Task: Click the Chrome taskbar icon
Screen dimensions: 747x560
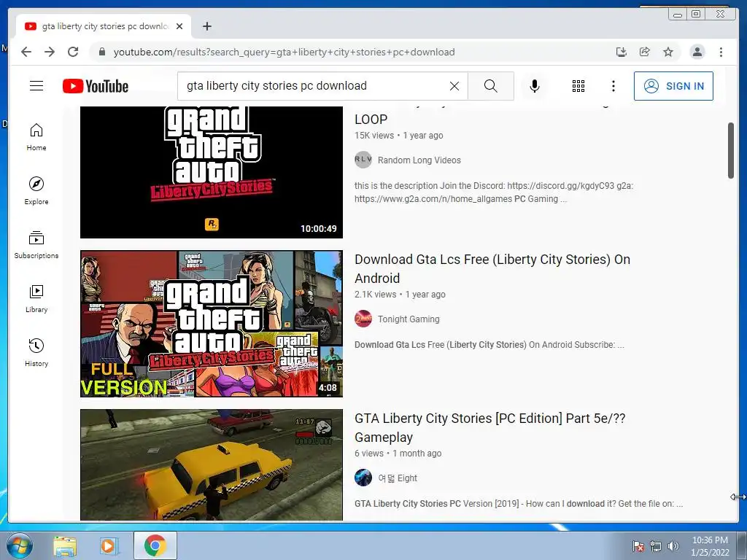Action: click(155, 545)
